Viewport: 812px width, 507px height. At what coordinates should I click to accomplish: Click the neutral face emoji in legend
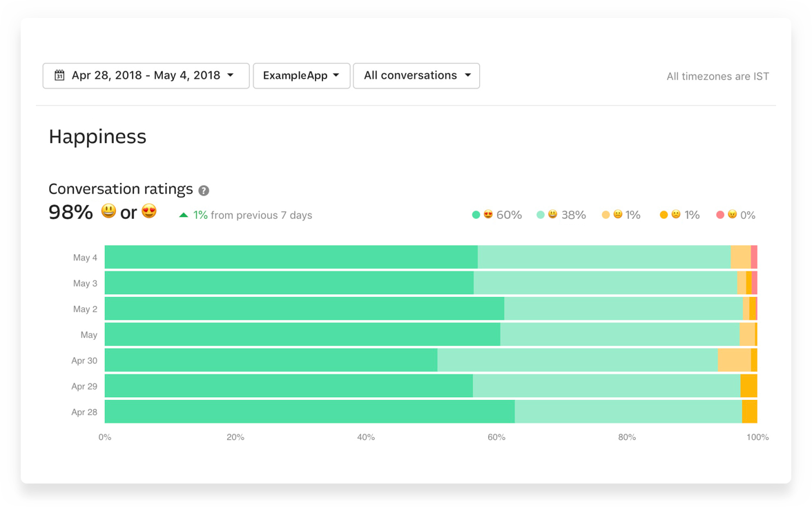point(617,215)
